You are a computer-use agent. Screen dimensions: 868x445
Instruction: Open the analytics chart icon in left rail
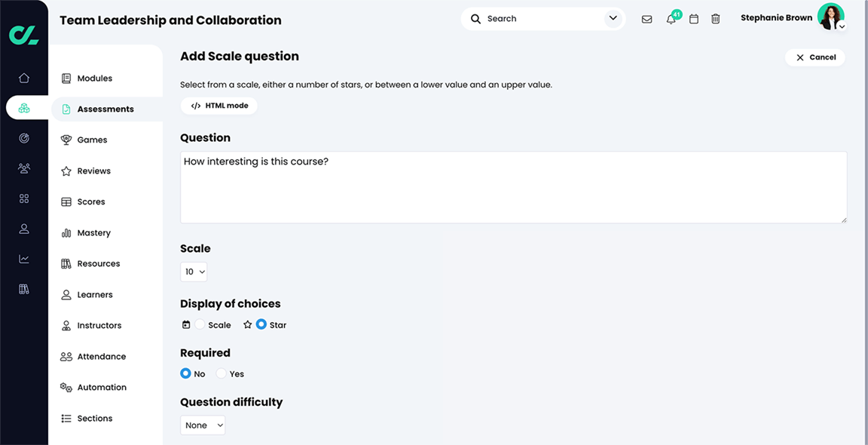(24, 259)
